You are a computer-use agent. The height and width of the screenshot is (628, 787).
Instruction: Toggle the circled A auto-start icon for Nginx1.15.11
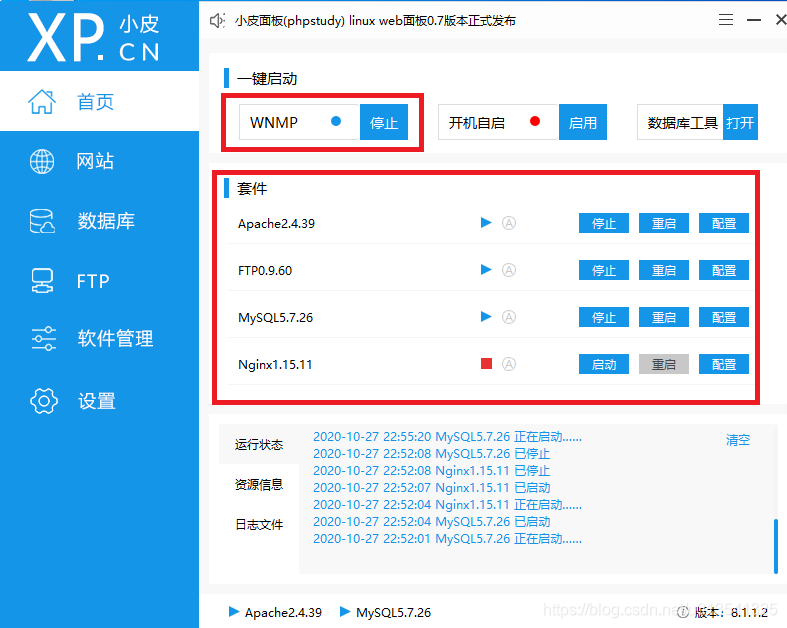[509, 364]
